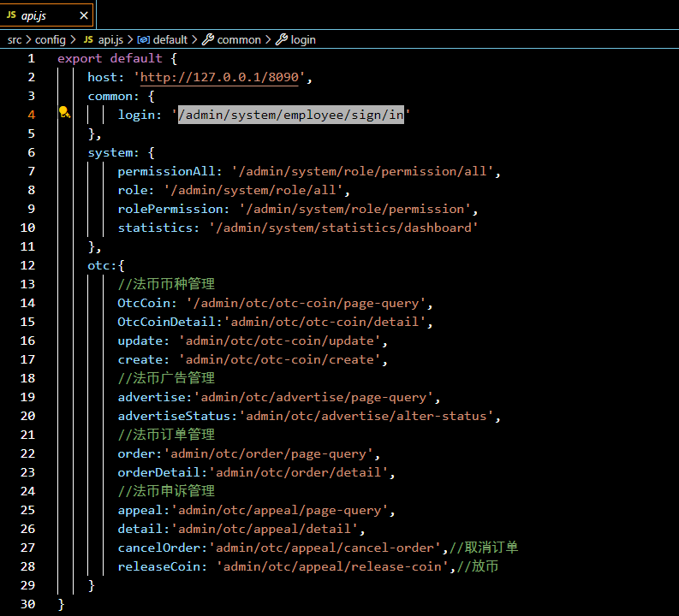Open the login breadcrumb item
This screenshot has width=679, height=616.
pyautogui.click(x=303, y=39)
